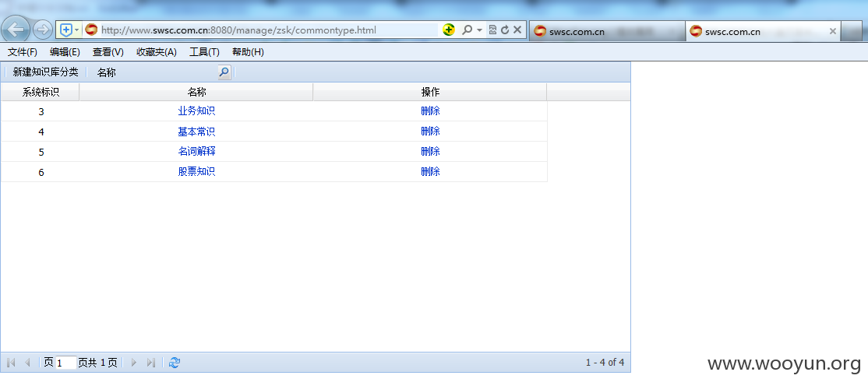Open the 查看(V) menu
The height and width of the screenshot is (386, 868).
pyautogui.click(x=108, y=52)
